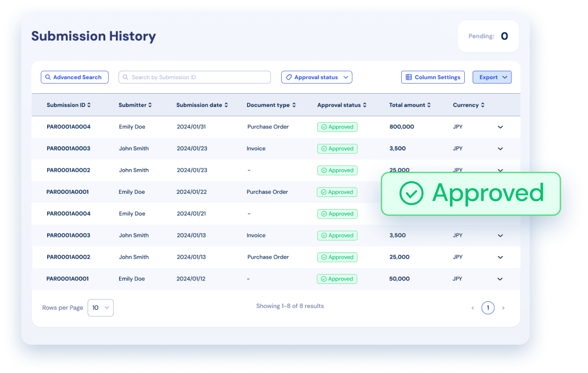
Task: Click total amount 800,000
Action: point(402,127)
